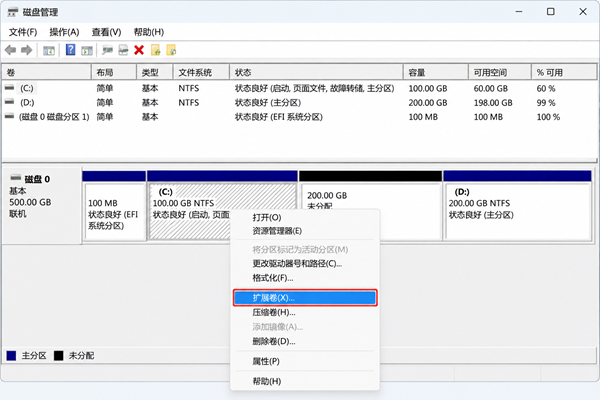Screen dimensions: 600x400
Task: Click the last yellow note icon in the toolbar
Action: [171, 50]
